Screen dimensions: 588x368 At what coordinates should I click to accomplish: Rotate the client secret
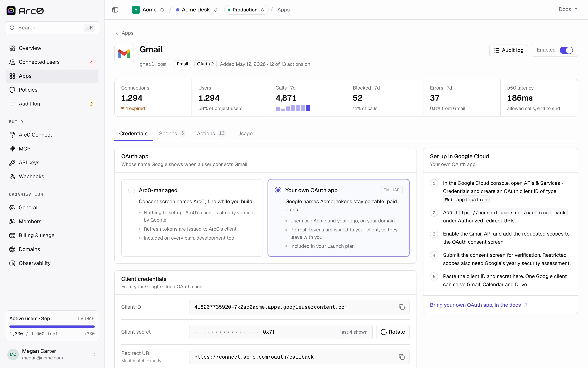click(393, 332)
